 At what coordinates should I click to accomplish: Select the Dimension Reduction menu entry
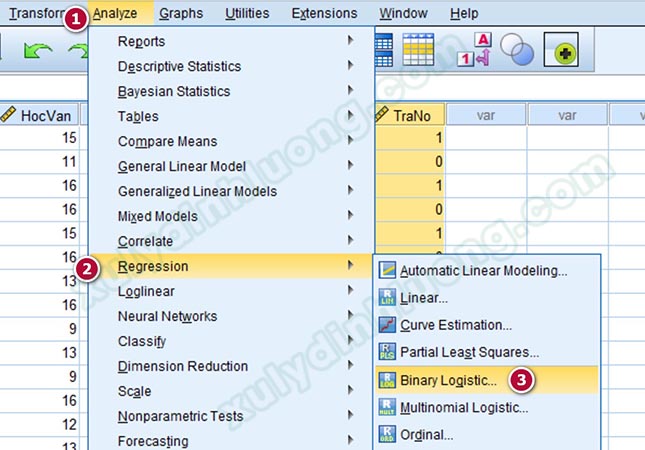point(231,366)
